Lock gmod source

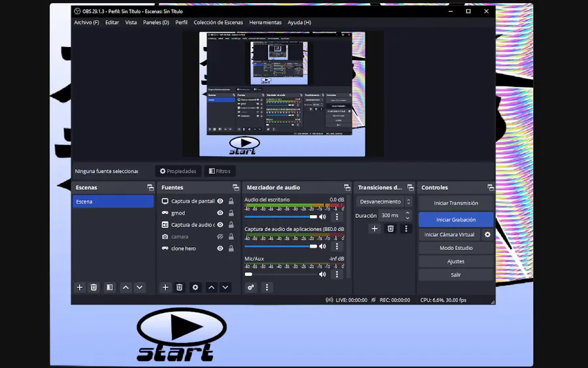tap(231, 212)
